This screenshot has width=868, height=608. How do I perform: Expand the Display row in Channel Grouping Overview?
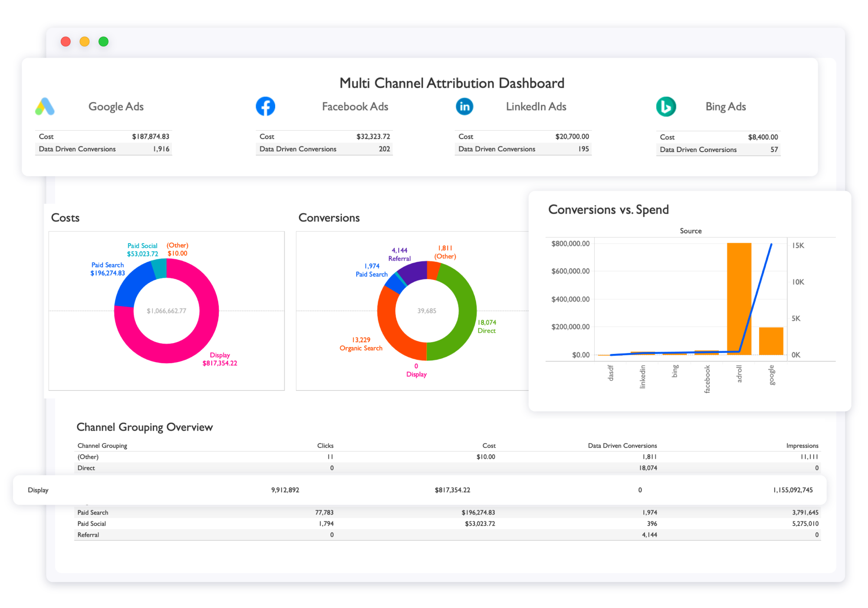(39, 490)
